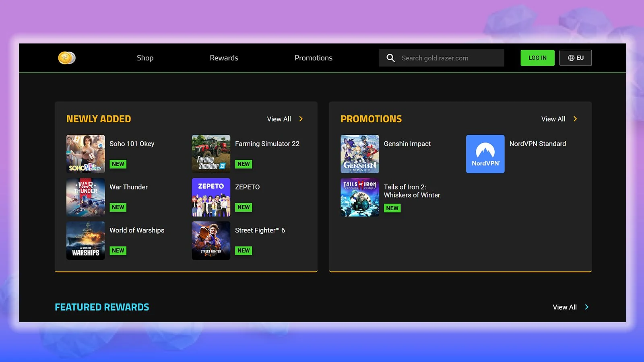Open the World of Warships thumbnail
644x362 pixels.
[x=86, y=241]
